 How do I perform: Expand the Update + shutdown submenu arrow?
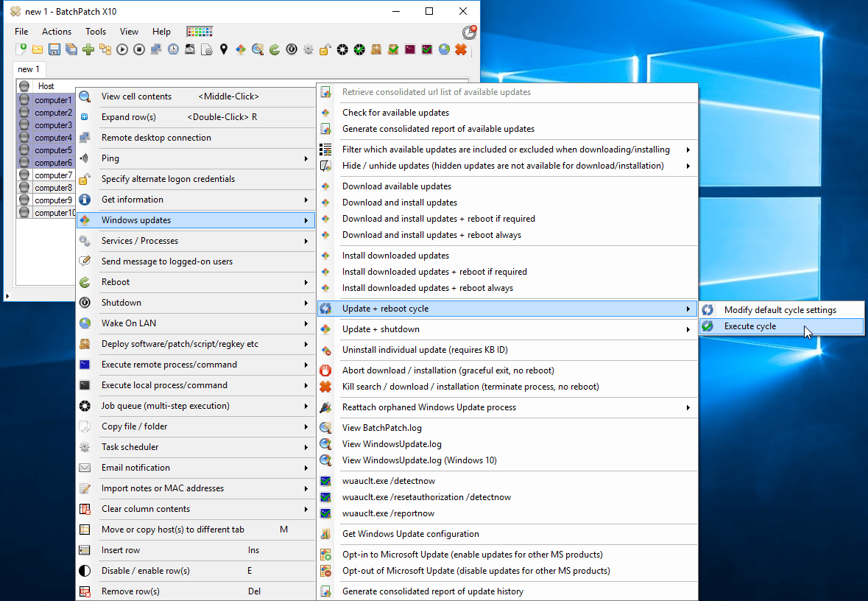click(x=688, y=329)
